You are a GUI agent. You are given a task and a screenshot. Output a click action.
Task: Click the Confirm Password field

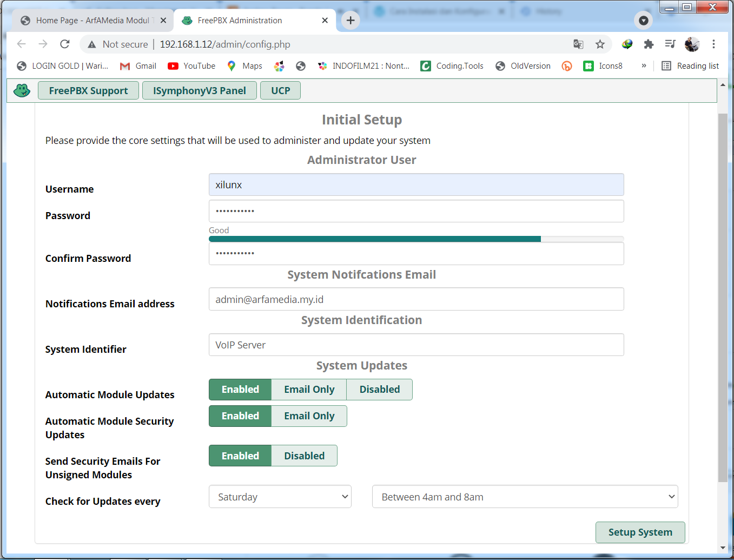pyautogui.click(x=416, y=253)
